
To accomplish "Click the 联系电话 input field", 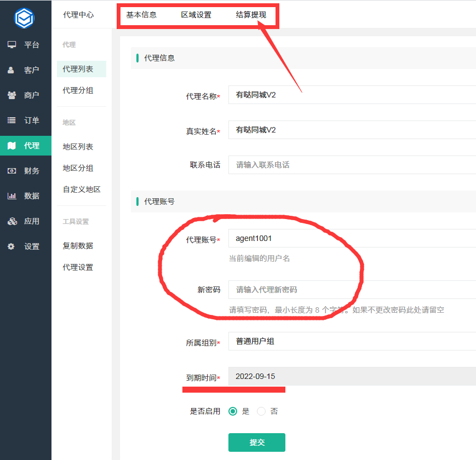I will coord(352,165).
